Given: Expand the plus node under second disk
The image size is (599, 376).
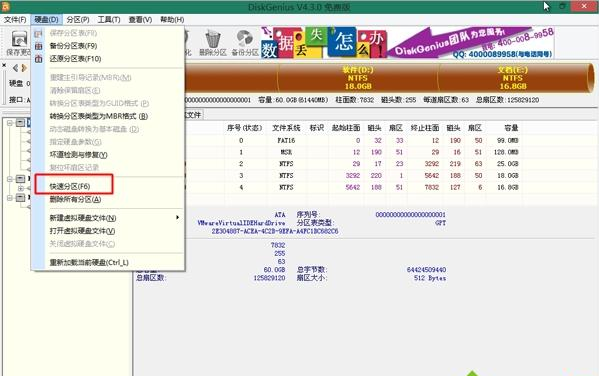Looking at the screenshot, I should (21, 188).
